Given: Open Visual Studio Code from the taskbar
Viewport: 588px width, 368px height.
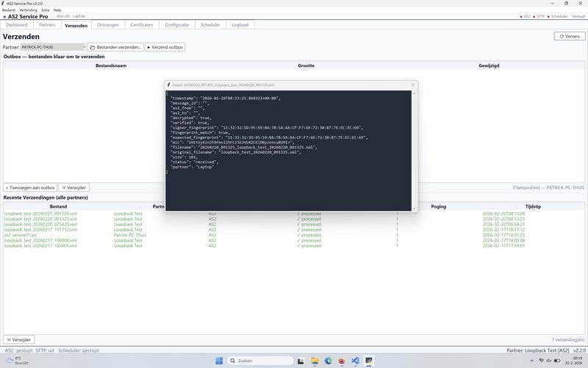Looking at the screenshot, I should pos(355,361).
